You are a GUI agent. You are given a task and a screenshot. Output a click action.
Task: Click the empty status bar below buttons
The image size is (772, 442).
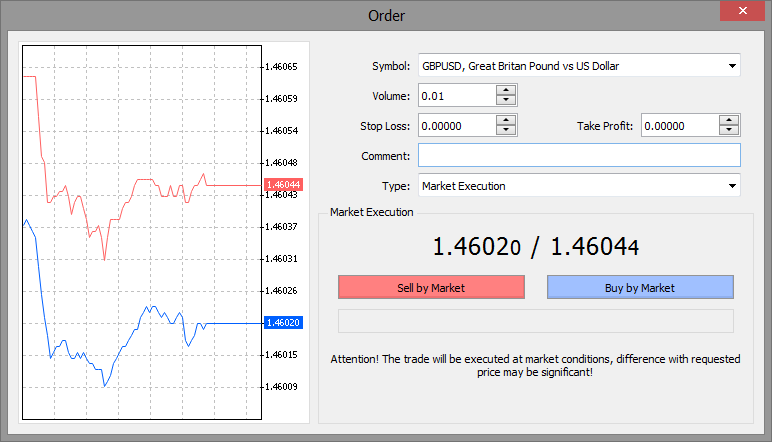tap(536, 321)
